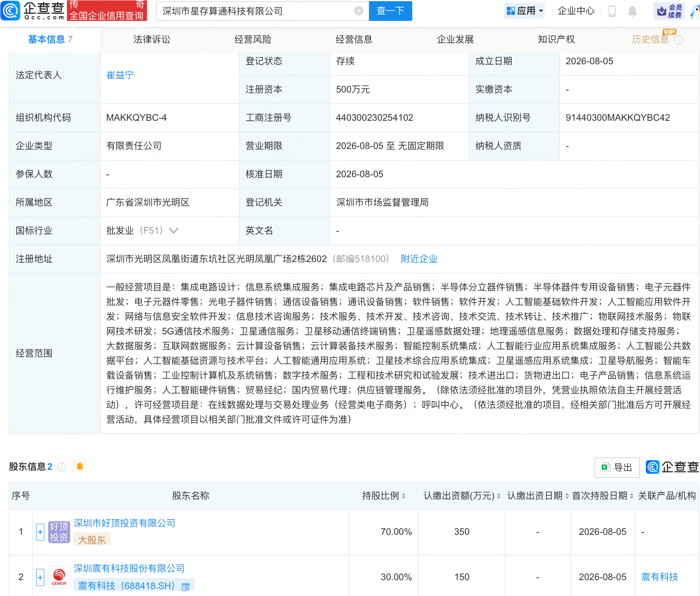Screen dimensions: 700x596
Task: Click the orange bell beside 股东信息
Action: [x=80, y=466]
